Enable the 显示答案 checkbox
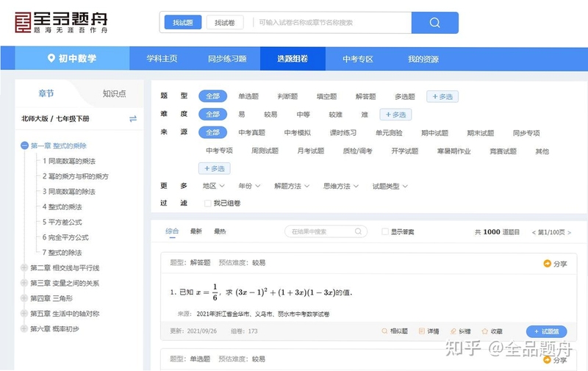 [384, 232]
